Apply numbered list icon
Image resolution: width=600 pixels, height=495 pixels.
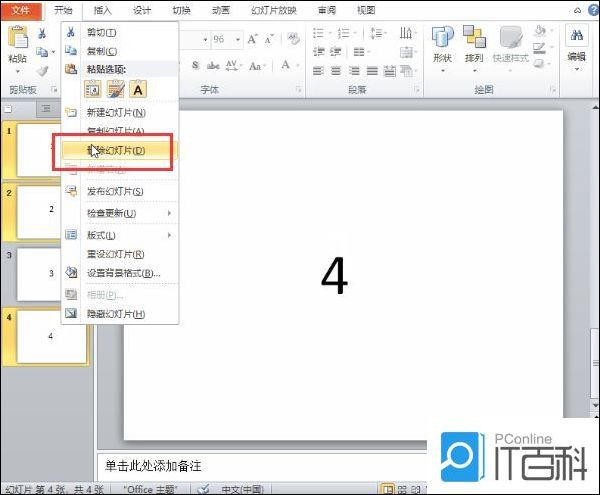point(346,33)
